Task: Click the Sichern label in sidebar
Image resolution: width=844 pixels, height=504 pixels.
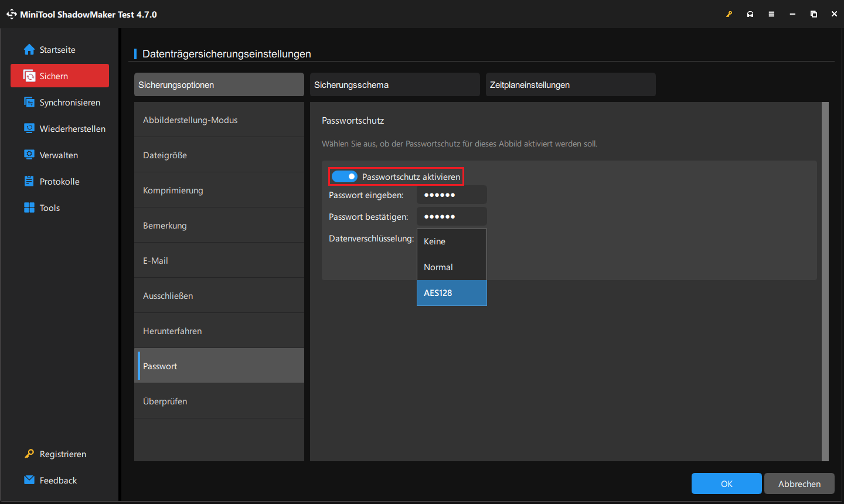Action: click(x=54, y=76)
